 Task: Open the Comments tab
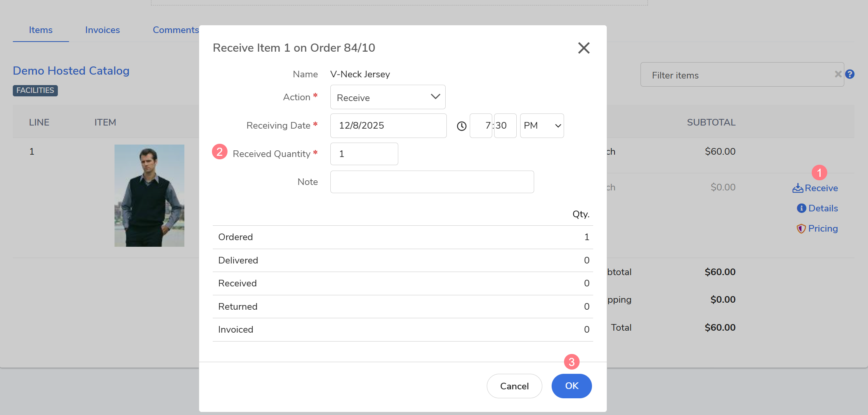pos(175,30)
